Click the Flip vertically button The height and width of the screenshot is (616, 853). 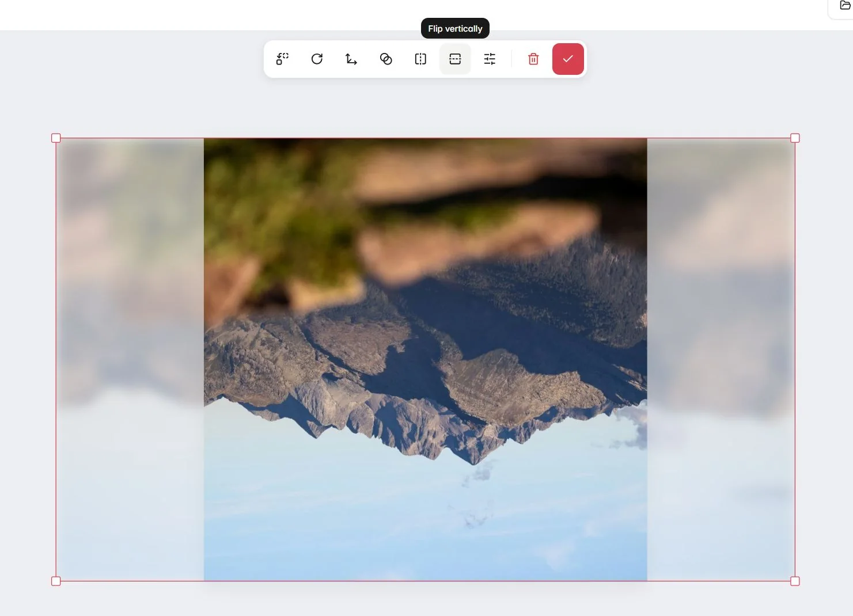[x=455, y=59]
